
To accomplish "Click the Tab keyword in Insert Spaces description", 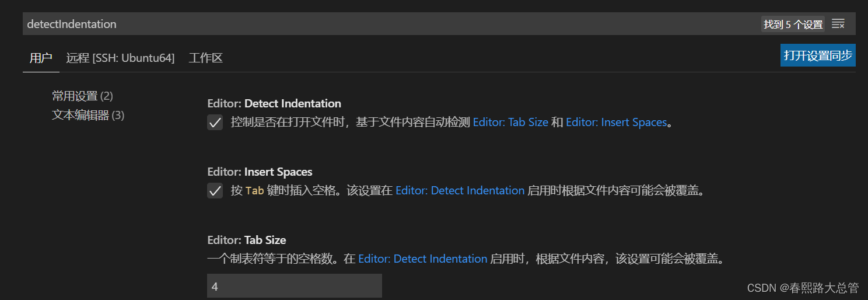I will pyautogui.click(x=254, y=191).
